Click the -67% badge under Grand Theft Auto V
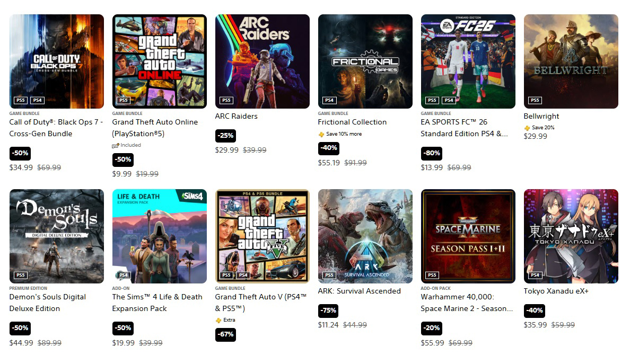The width and height of the screenshot is (630, 364). (x=225, y=335)
